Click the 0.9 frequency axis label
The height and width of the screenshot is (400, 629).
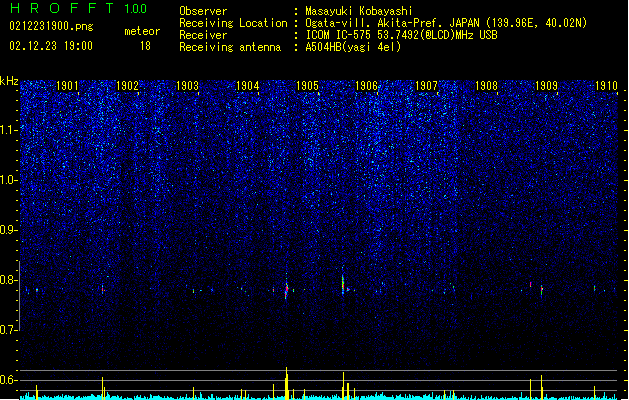click(8, 230)
